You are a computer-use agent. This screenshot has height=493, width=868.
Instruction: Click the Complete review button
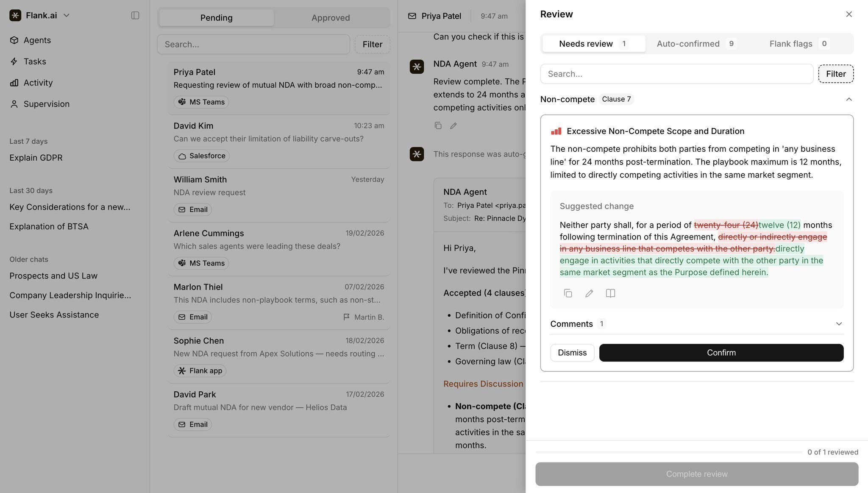(697, 474)
